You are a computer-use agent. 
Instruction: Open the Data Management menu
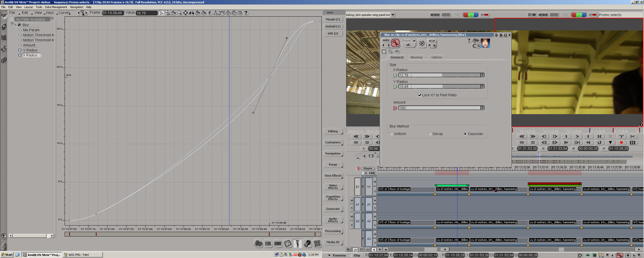(56, 7)
